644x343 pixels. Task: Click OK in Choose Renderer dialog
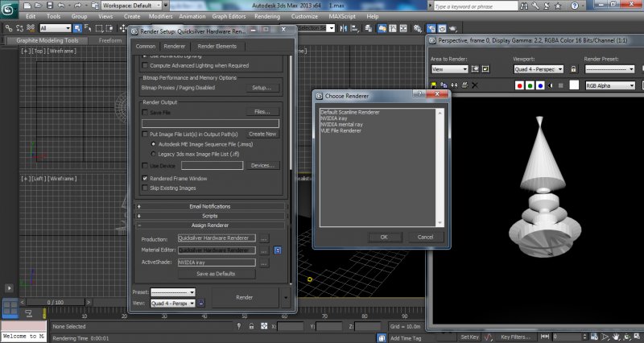point(384,237)
